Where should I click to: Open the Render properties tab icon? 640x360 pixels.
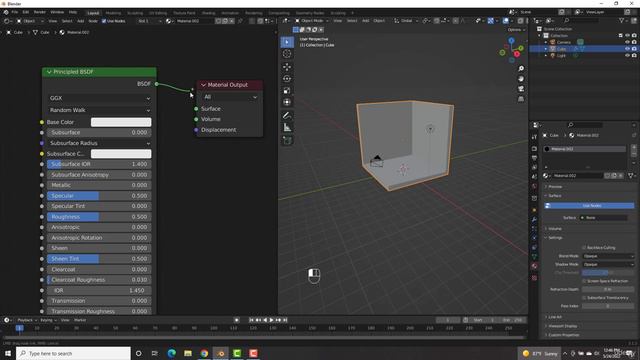[x=534, y=149]
